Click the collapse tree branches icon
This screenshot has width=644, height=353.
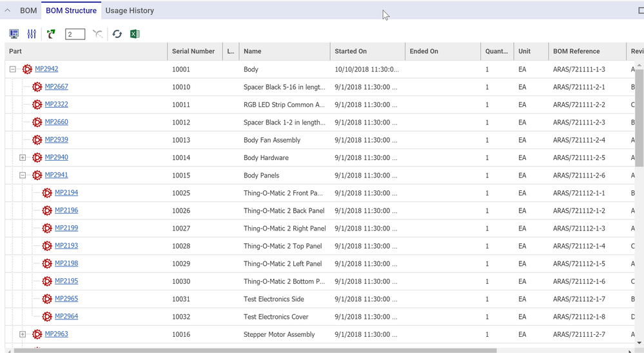[x=97, y=34]
